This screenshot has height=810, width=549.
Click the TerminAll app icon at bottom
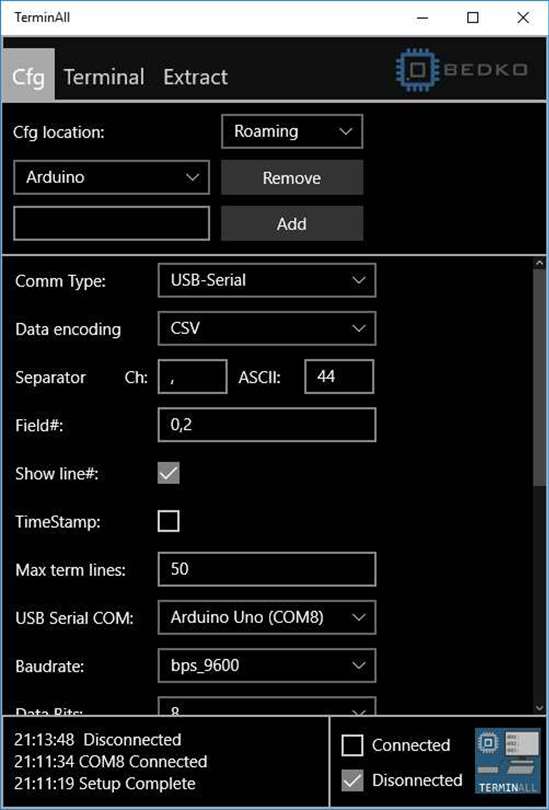pyautogui.click(x=507, y=760)
